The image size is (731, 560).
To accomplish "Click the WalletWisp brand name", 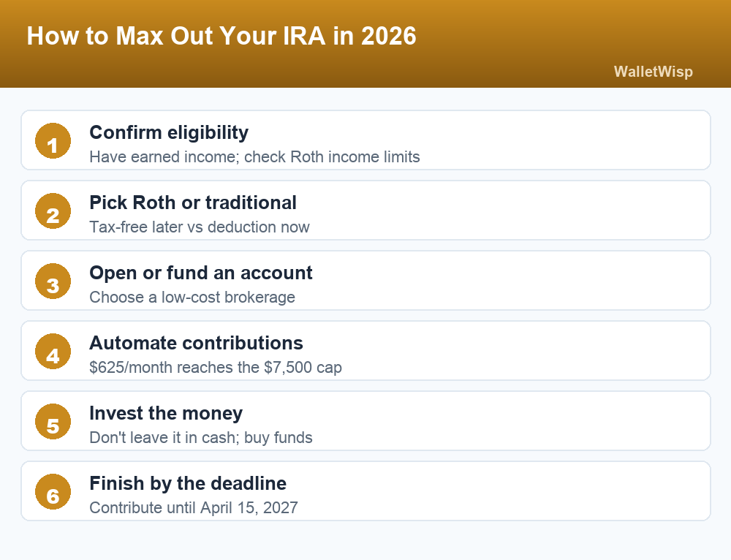I will pos(653,72).
